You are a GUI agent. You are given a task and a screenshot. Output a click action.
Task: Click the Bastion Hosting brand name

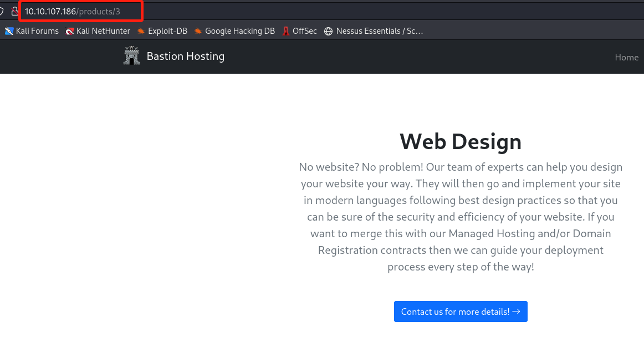(x=185, y=56)
